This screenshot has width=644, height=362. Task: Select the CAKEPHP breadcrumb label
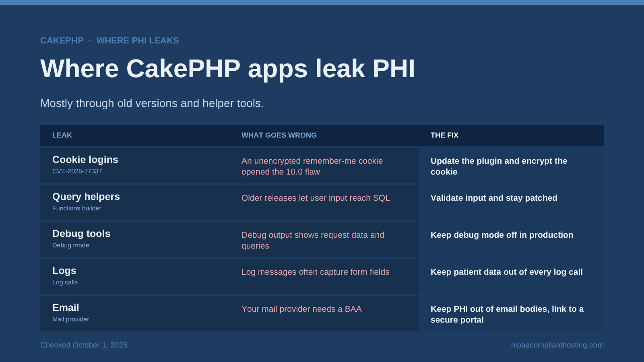[x=62, y=41]
